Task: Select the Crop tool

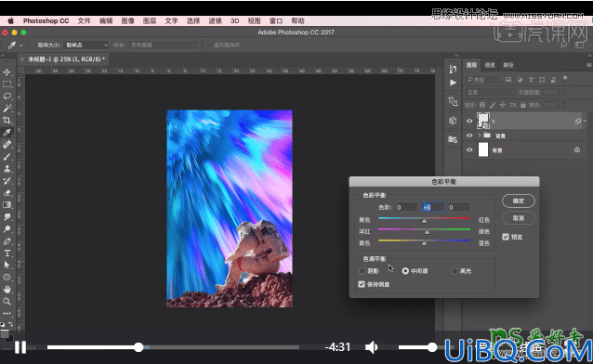Action: [x=7, y=120]
